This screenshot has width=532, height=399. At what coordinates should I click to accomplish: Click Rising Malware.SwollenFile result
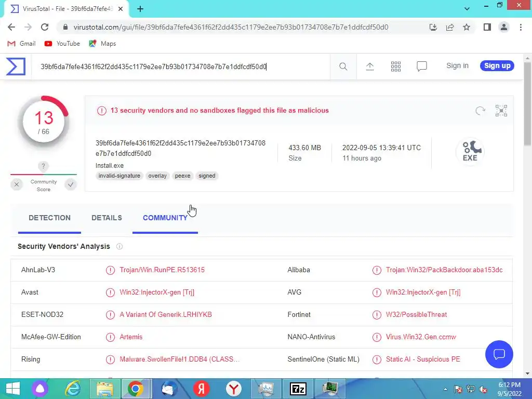tap(179, 360)
